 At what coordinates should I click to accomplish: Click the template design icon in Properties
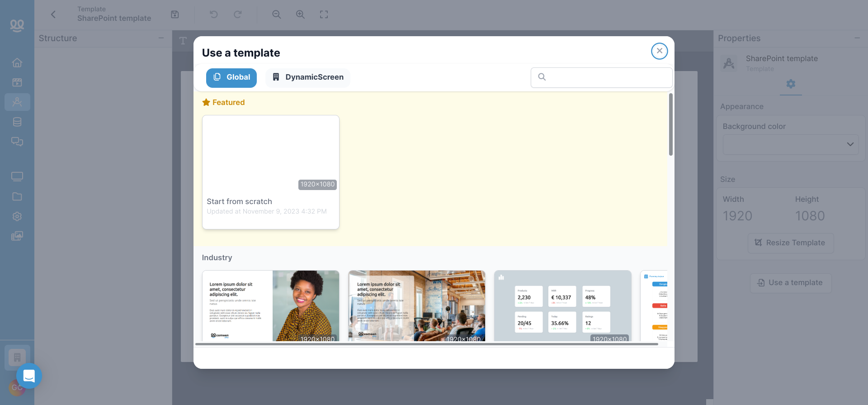(729, 63)
